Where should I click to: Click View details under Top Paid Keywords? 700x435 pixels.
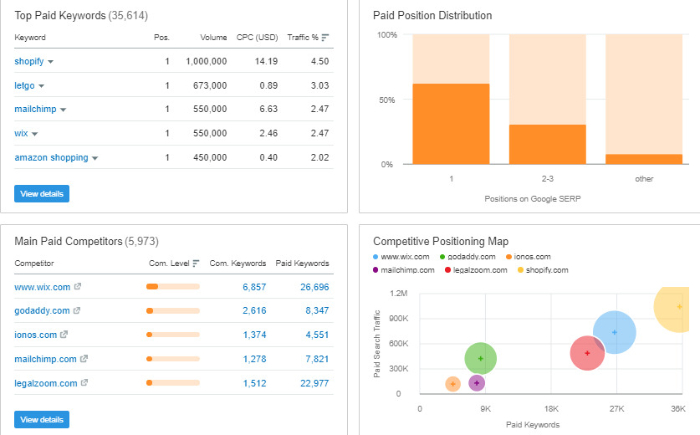pos(42,194)
